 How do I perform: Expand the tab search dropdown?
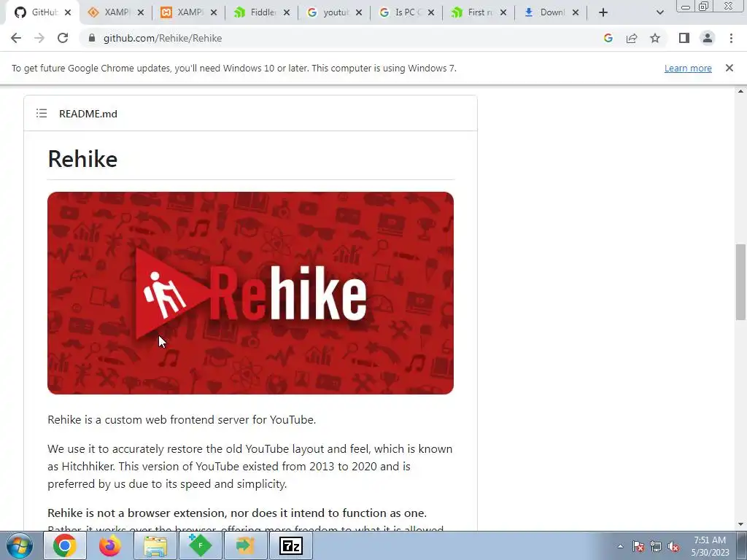tap(659, 12)
